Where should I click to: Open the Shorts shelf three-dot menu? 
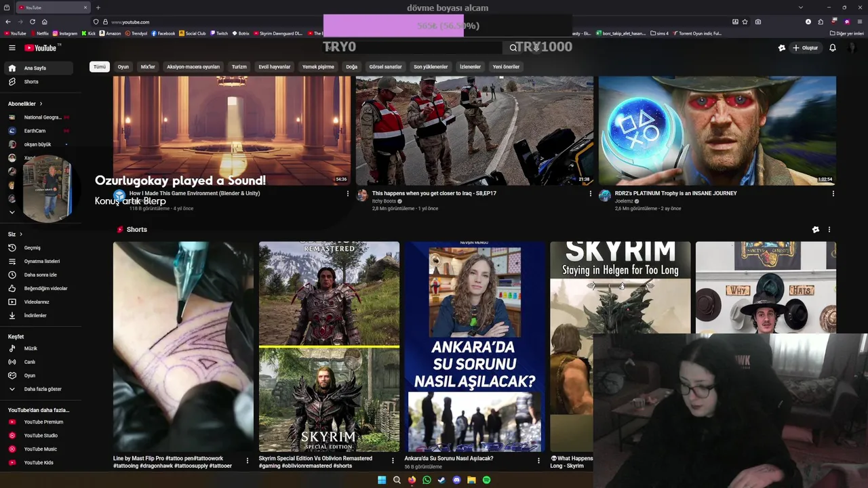[x=829, y=230]
